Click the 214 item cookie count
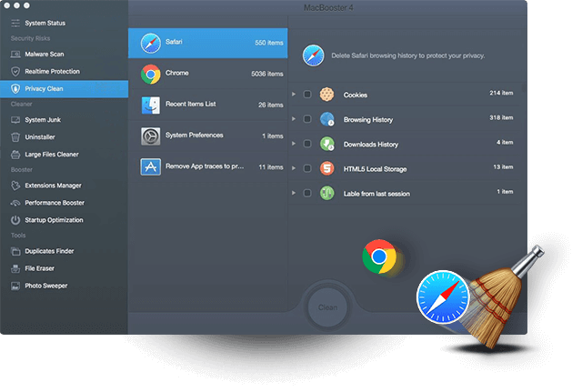Image resolution: width=572 pixels, height=392 pixels. click(x=501, y=93)
